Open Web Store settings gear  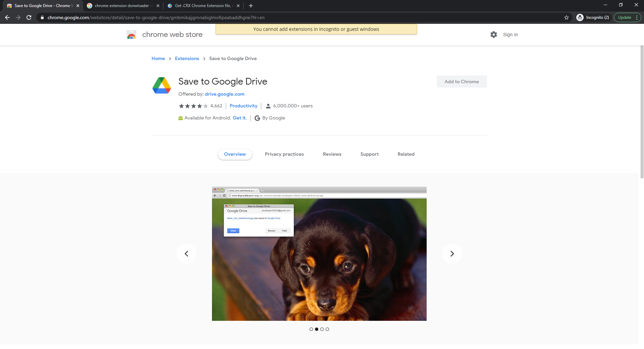point(494,35)
